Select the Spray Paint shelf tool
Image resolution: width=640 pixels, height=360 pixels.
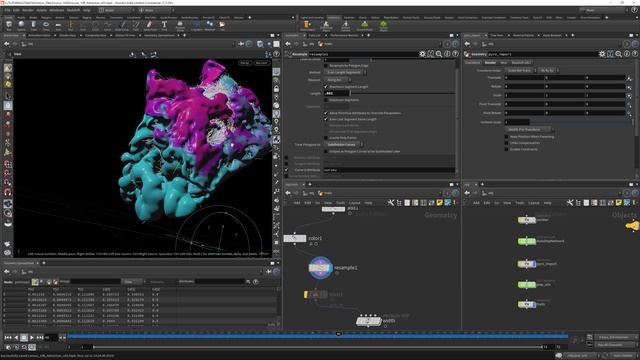[150, 25]
